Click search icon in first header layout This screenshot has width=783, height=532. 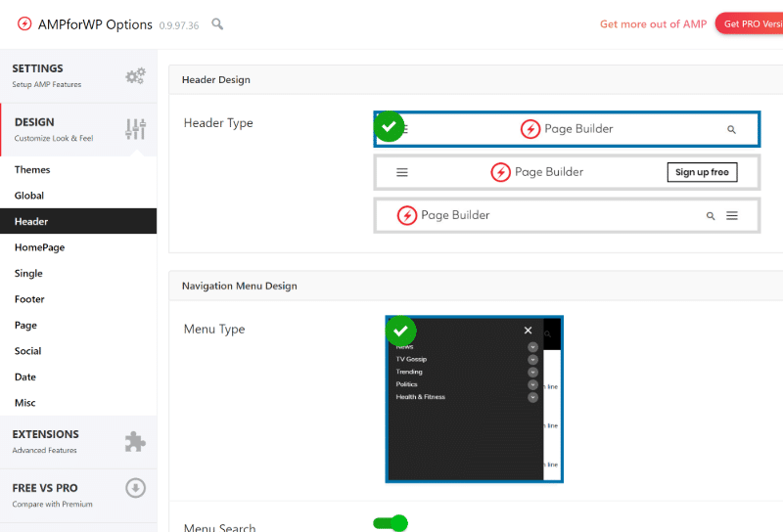click(x=731, y=130)
